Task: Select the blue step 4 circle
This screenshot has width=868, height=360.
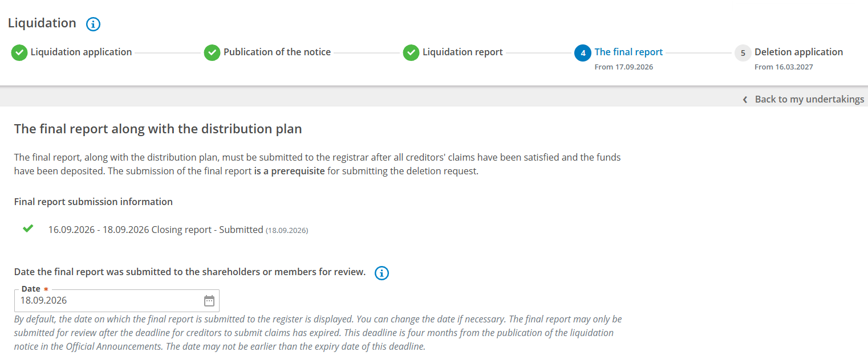Action: [x=583, y=53]
